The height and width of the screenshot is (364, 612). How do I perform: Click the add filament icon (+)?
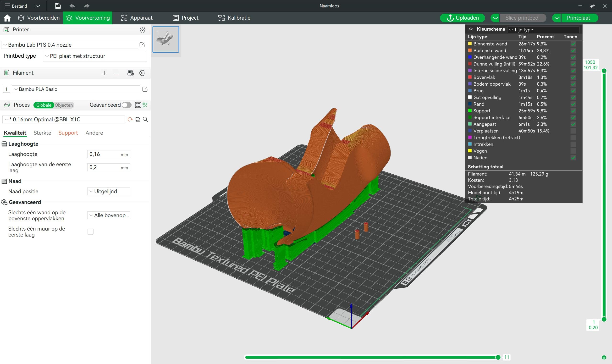(104, 73)
